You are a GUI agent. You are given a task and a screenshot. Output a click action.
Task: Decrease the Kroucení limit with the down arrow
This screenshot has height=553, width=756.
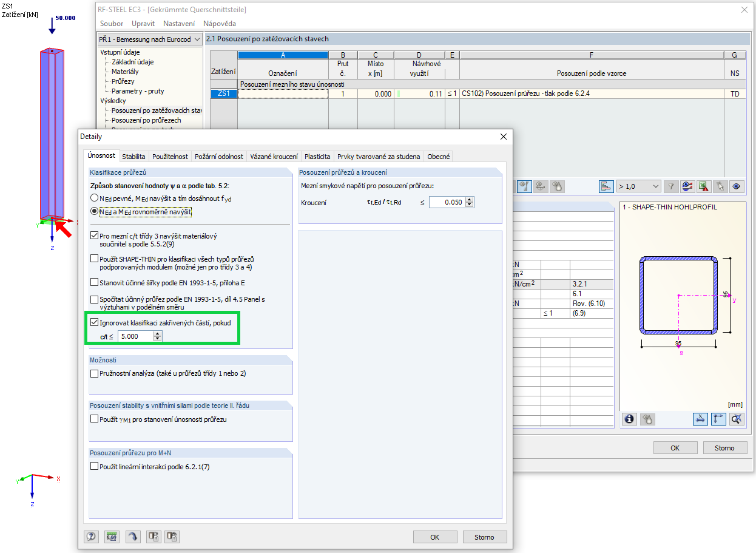[x=469, y=205]
